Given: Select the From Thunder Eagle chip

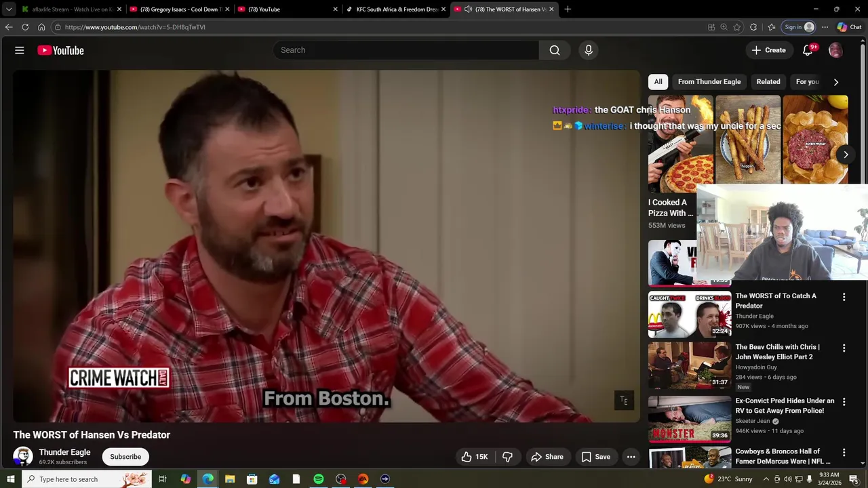Looking at the screenshot, I should [x=709, y=81].
